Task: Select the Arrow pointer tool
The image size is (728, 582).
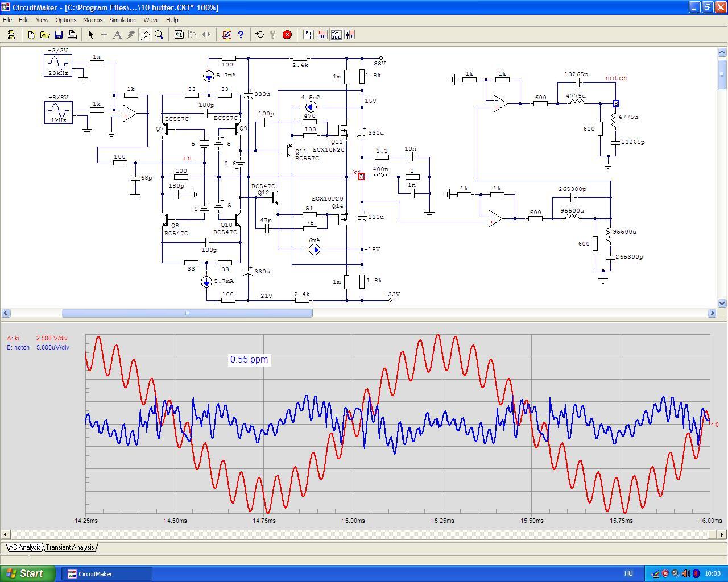Action: coord(90,35)
